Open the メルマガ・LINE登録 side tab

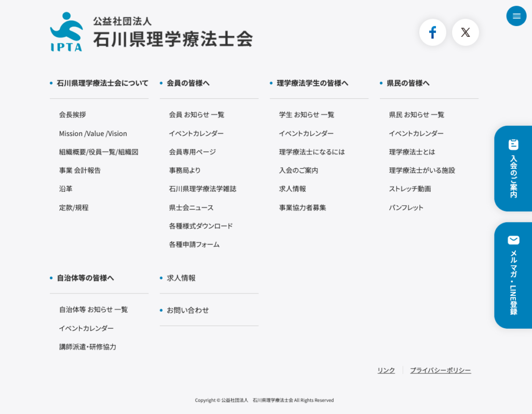pos(513,275)
